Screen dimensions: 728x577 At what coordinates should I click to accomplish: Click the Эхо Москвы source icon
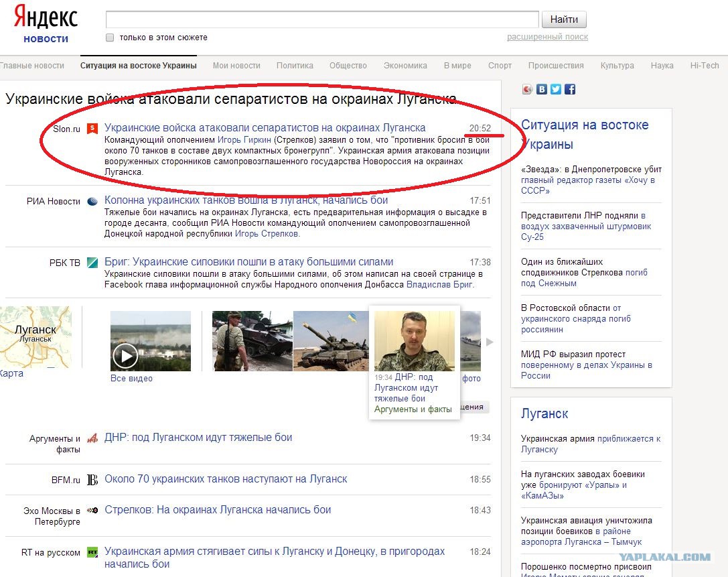point(92,510)
